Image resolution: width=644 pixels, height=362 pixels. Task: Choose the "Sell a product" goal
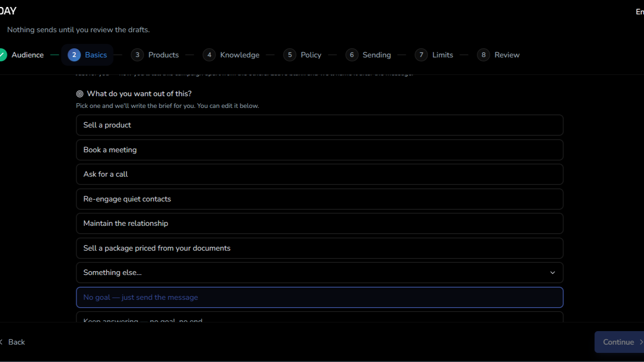320,125
